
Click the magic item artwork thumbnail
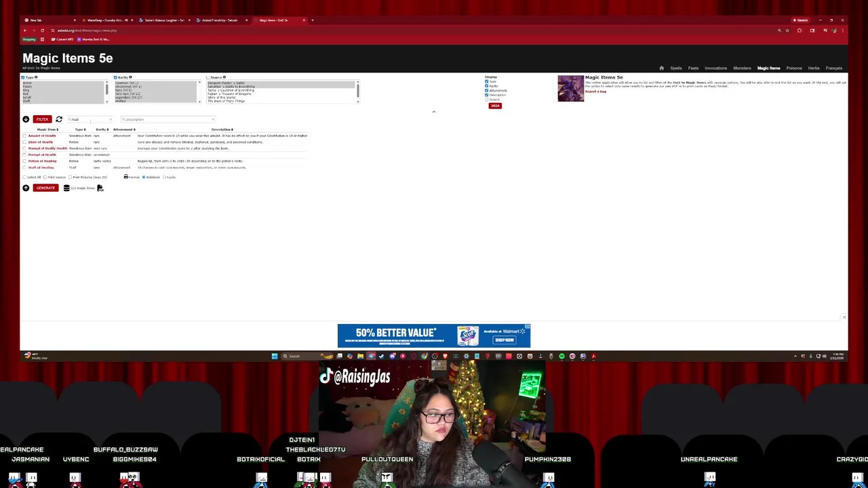[570, 88]
